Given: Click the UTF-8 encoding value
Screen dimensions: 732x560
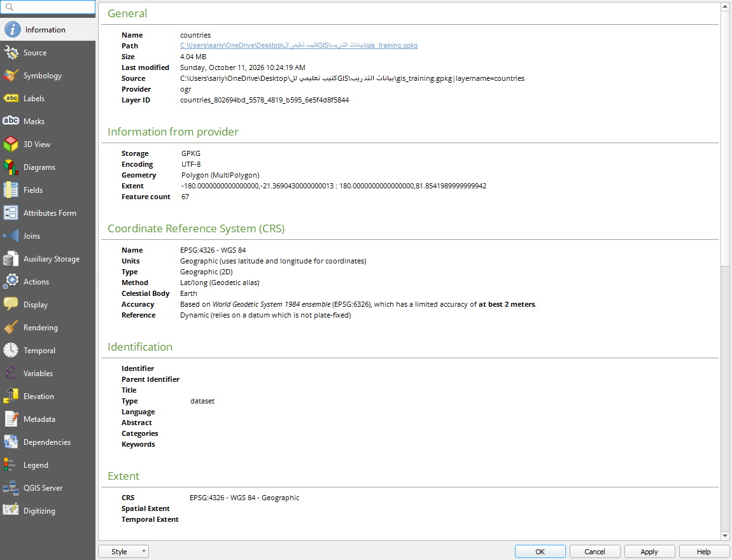Looking at the screenshot, I should coord(191,164).
